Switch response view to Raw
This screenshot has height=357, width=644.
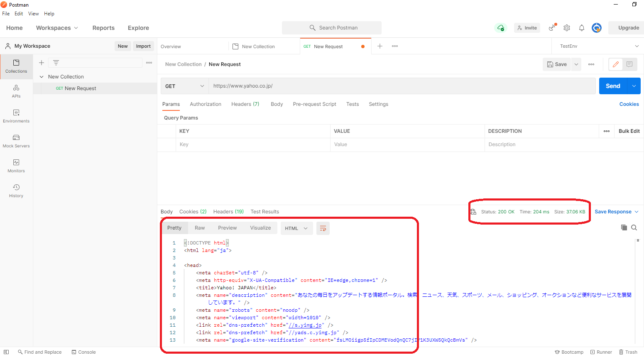tap(200, 228)
